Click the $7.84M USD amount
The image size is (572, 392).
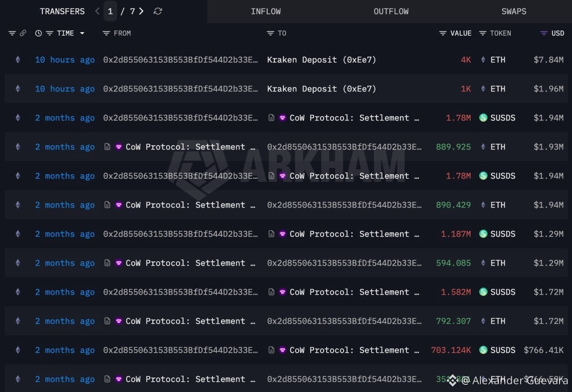click(x=548, y=59)
